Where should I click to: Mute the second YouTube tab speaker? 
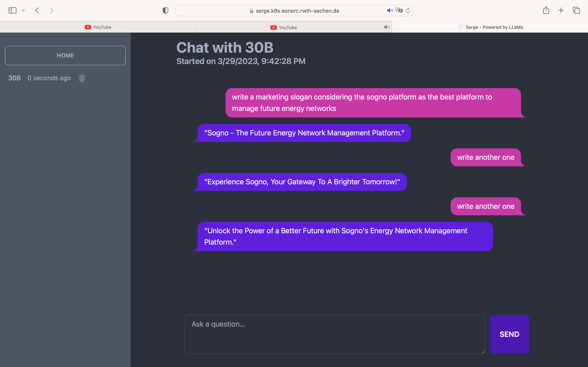click(x=386, y=27)
